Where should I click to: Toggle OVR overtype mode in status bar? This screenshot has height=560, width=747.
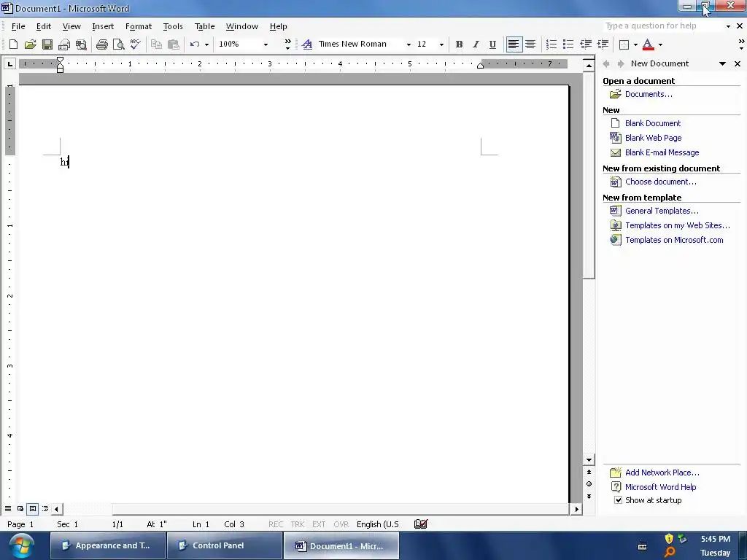tap(341, 524)
